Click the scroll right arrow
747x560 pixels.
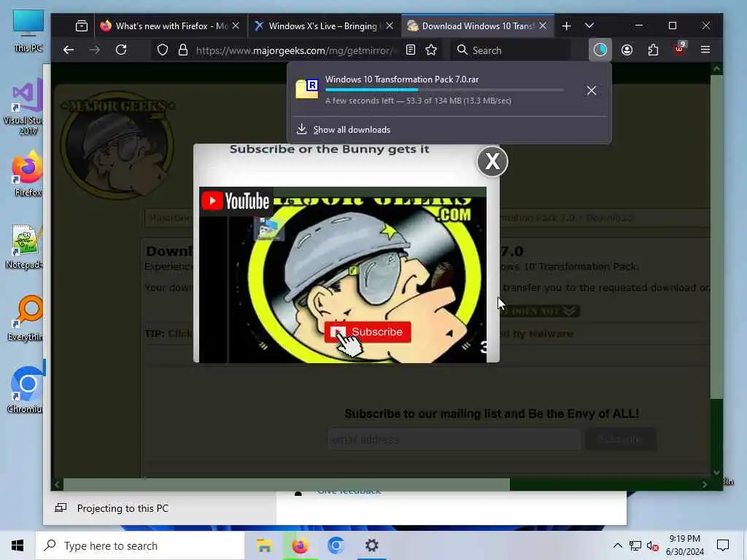click(x=704, y=484)
